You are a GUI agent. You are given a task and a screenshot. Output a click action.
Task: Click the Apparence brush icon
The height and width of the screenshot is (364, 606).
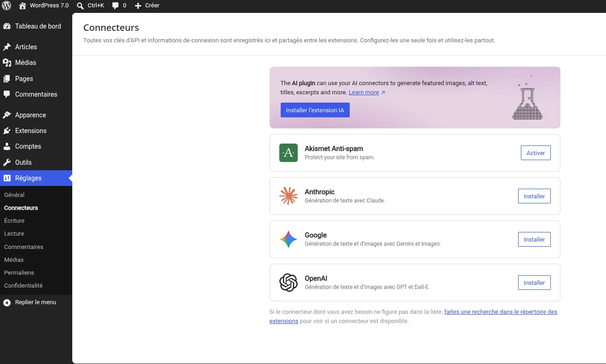(7, 115)
